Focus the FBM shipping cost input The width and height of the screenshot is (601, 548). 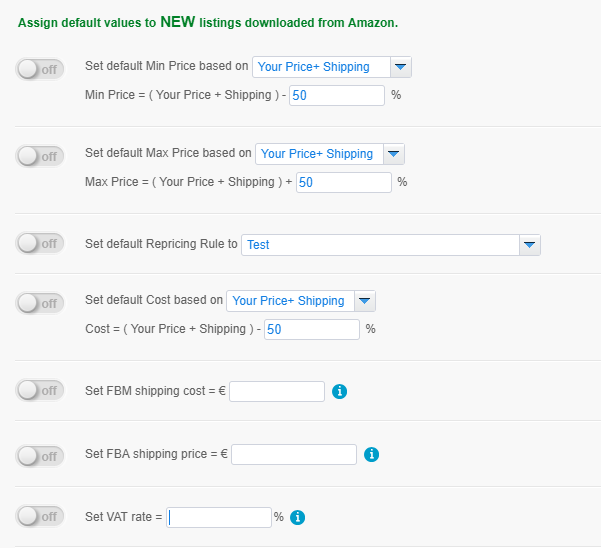[x=277, y=392]
